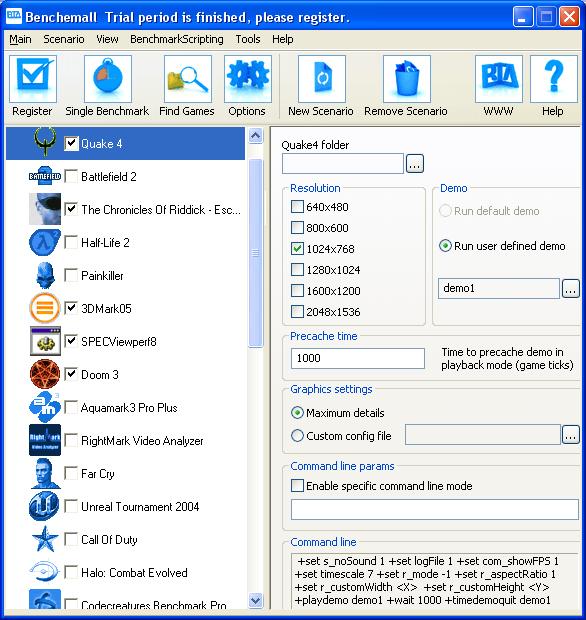This screenshot has width=586, height=620.
Task: Check the Half-Life 2 checkbox
Action: click(x=71, y=242)
